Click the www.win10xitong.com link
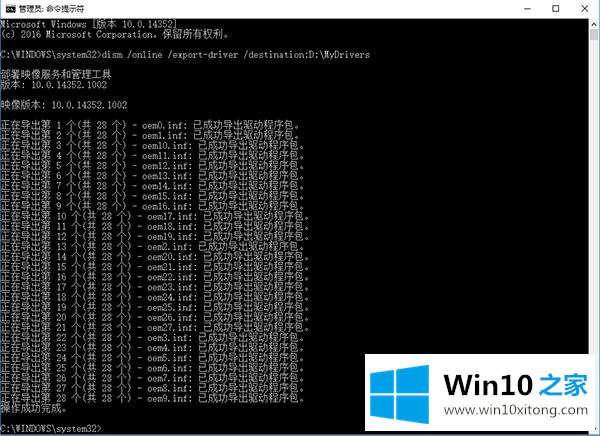600x436 pixels. (516, 410)
